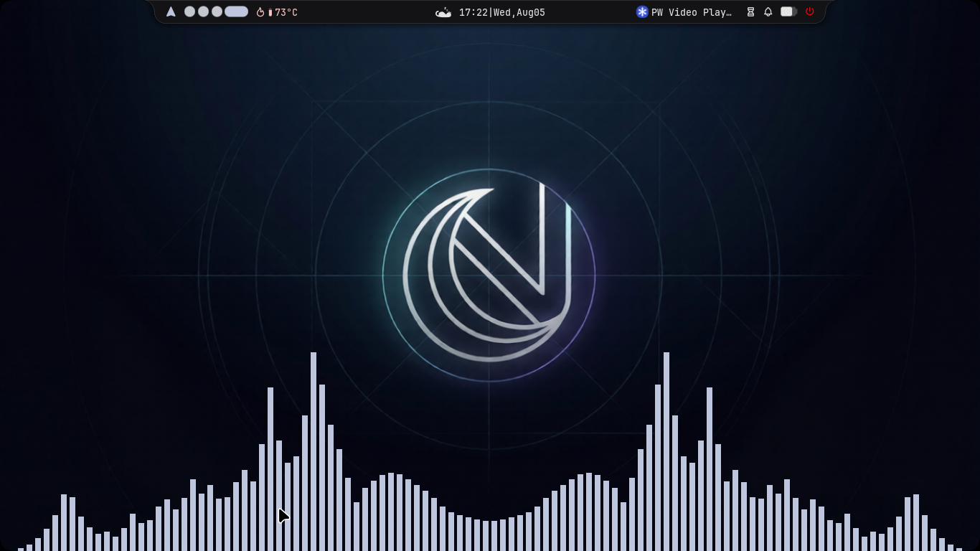Open the red power menu icon
This screenshot has width=980, height=551.
point(809,11)
